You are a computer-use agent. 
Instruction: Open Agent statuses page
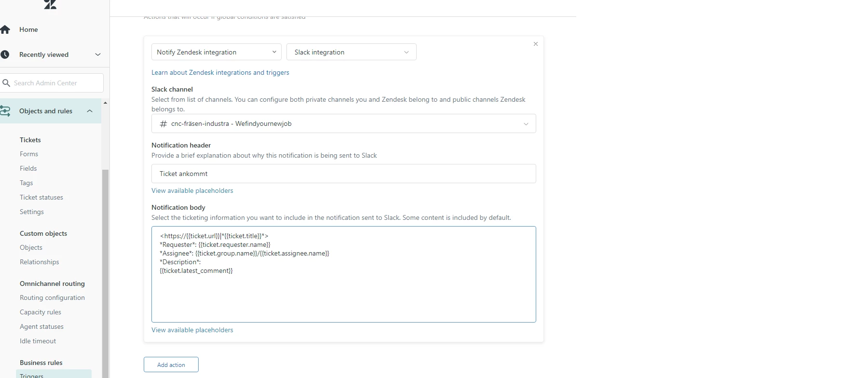[x=41, y=326]
